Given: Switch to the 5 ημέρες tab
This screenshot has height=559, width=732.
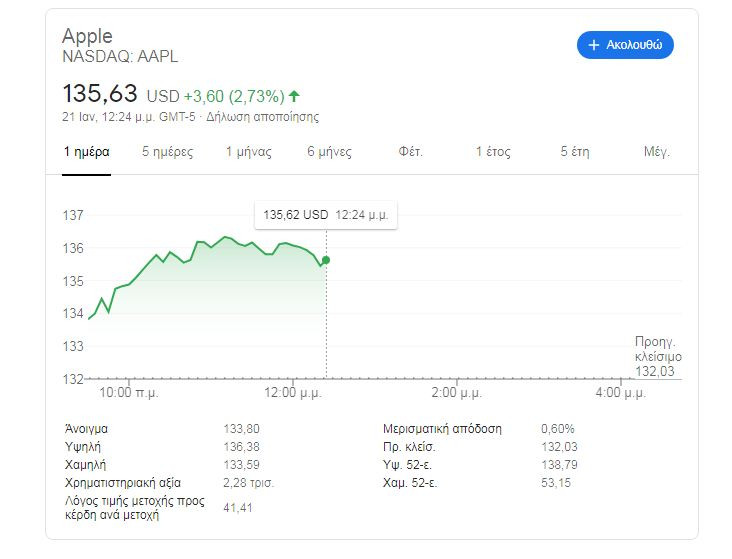Looking at the screenshot, I should point(168,152).
